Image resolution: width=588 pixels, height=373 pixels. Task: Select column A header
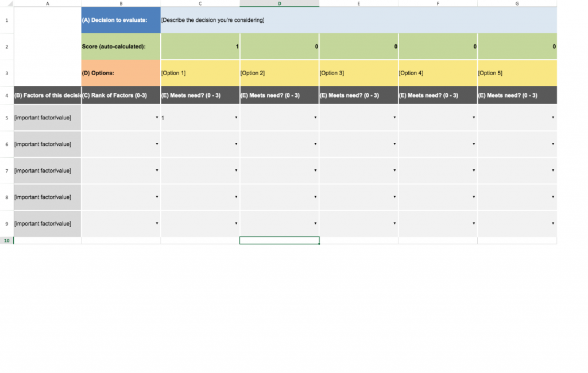coord(48,3)
